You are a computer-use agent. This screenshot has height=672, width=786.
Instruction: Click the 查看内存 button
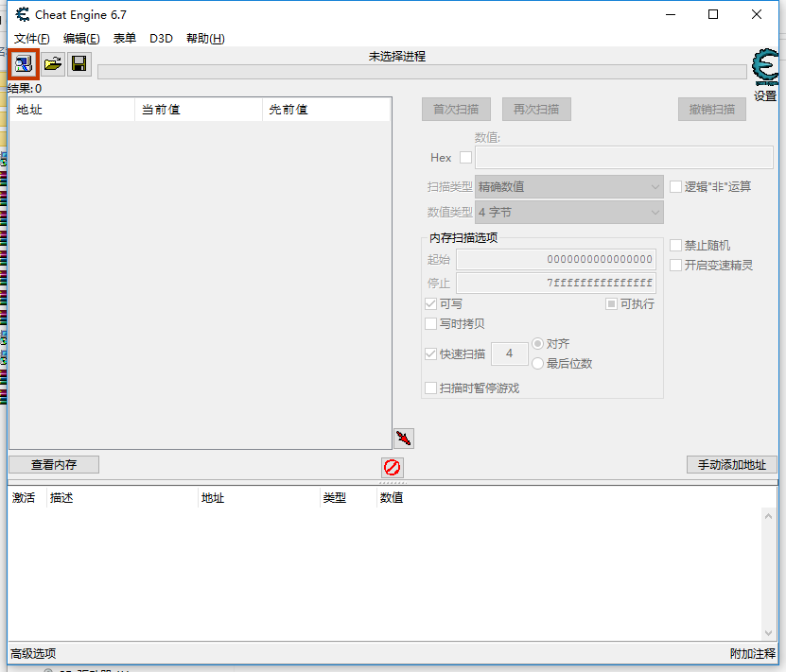click(x=54, y=465)
